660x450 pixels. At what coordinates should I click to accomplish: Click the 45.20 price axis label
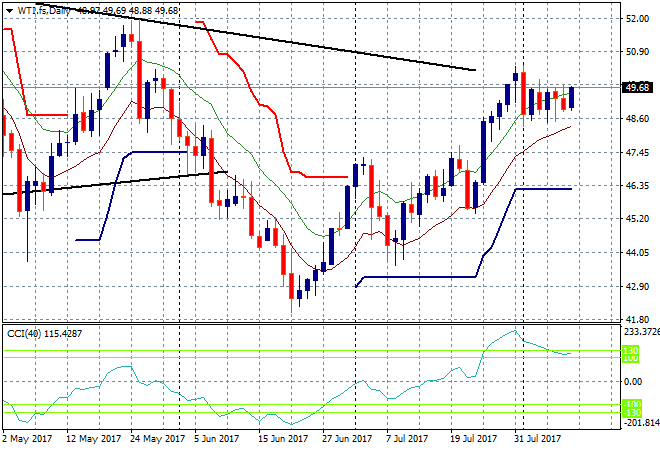pos(637,219)
